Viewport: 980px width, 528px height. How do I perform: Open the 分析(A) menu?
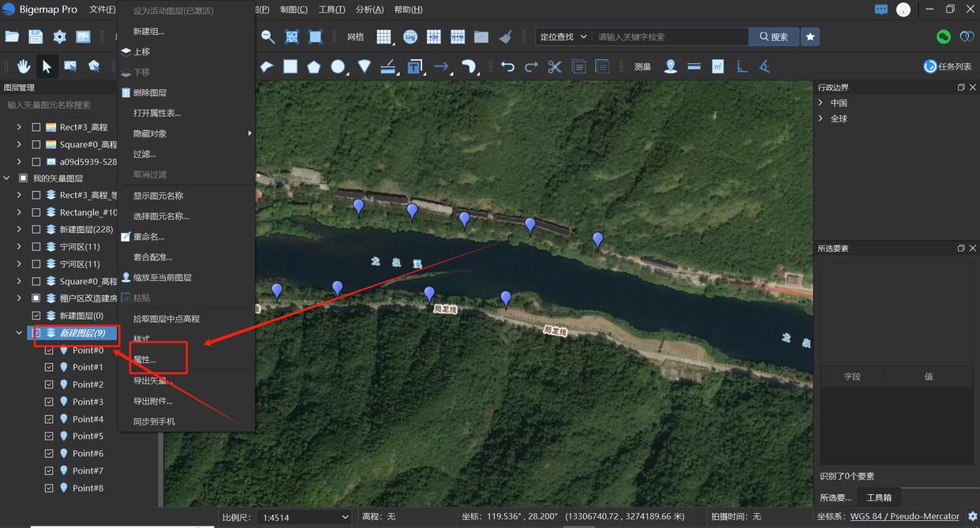point(369,9)
